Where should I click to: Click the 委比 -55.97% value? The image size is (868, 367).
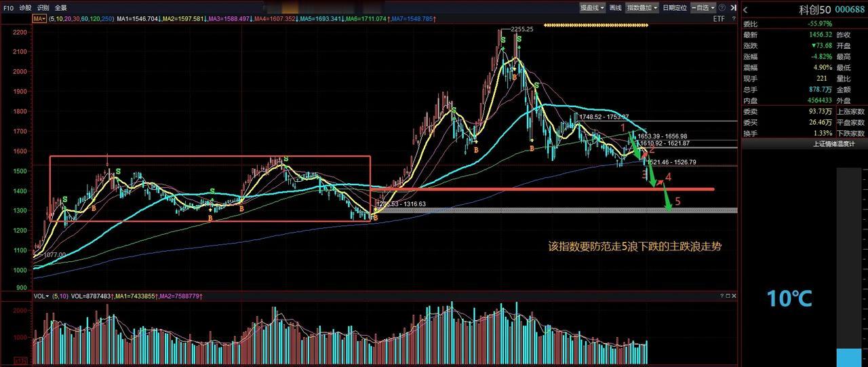(x=820, y=24)
